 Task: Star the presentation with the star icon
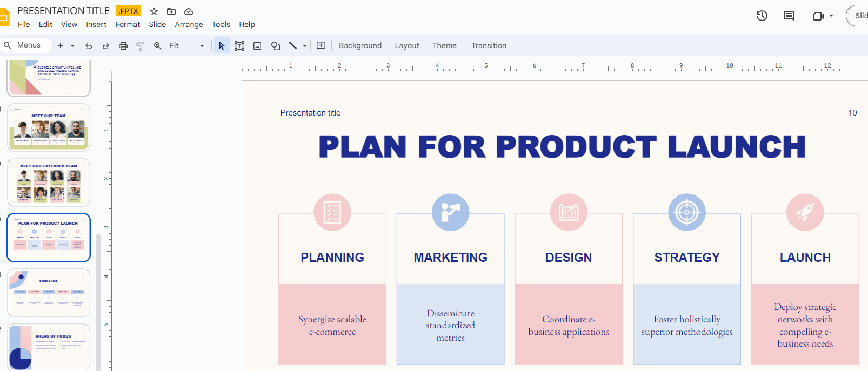154,11
